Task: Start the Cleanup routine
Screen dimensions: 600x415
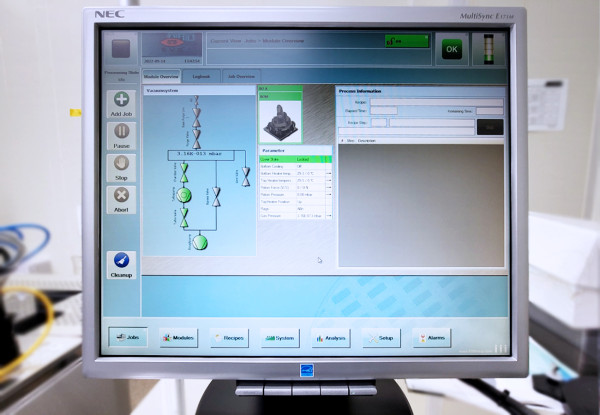Action: (x=122, y=262)
